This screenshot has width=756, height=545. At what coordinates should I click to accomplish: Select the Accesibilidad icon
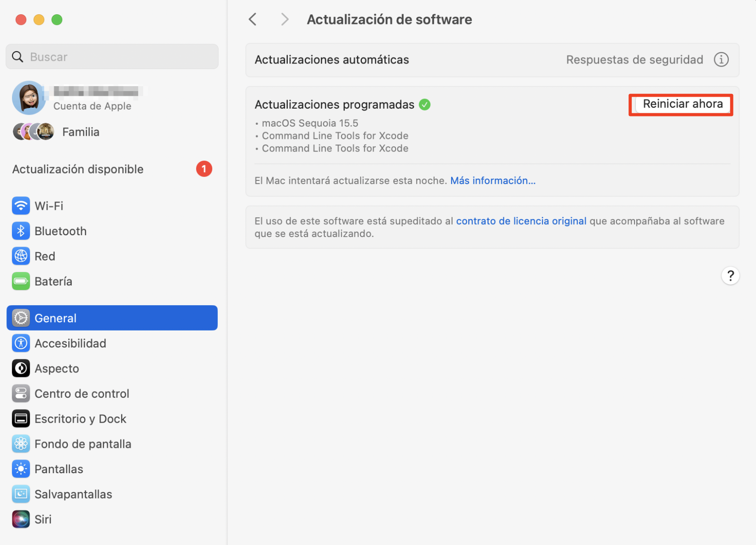(x=21, y=343)
